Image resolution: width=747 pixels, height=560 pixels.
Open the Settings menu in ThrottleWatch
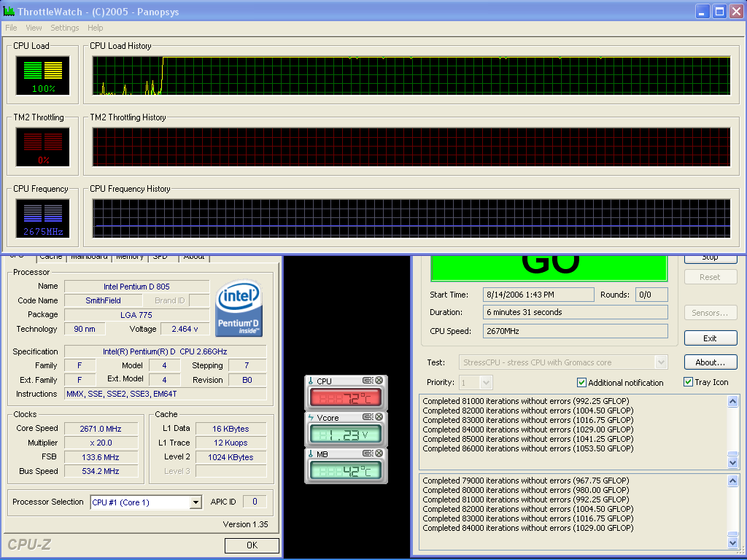click(64, 28)
